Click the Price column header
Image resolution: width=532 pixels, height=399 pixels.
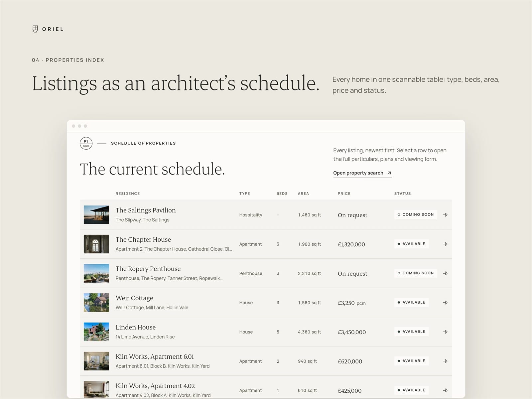click(x=344, y=194)
